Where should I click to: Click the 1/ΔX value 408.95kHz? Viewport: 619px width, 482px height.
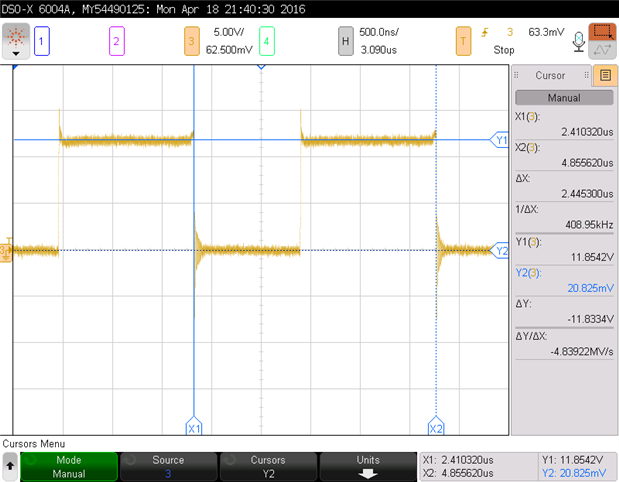coord(589,225)
